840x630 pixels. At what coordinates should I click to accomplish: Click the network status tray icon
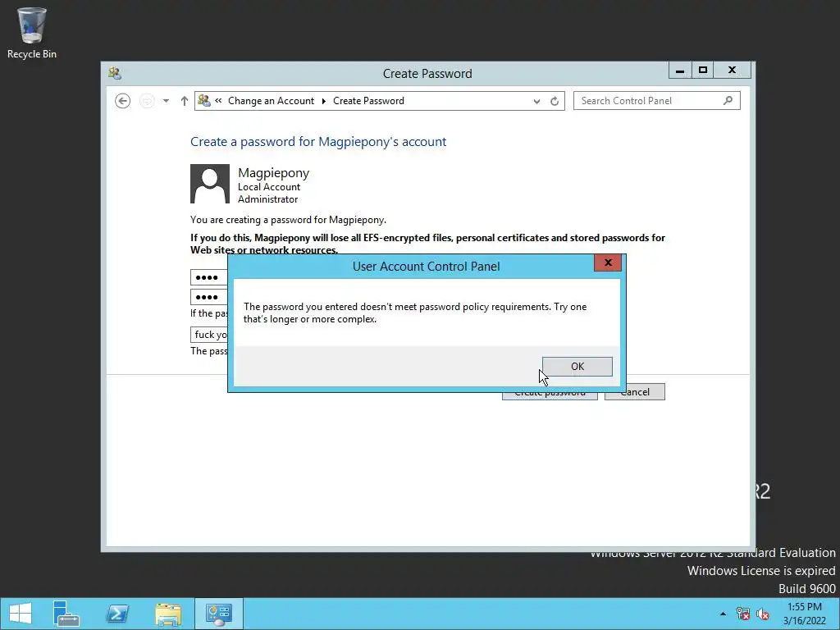coord(743,614)
